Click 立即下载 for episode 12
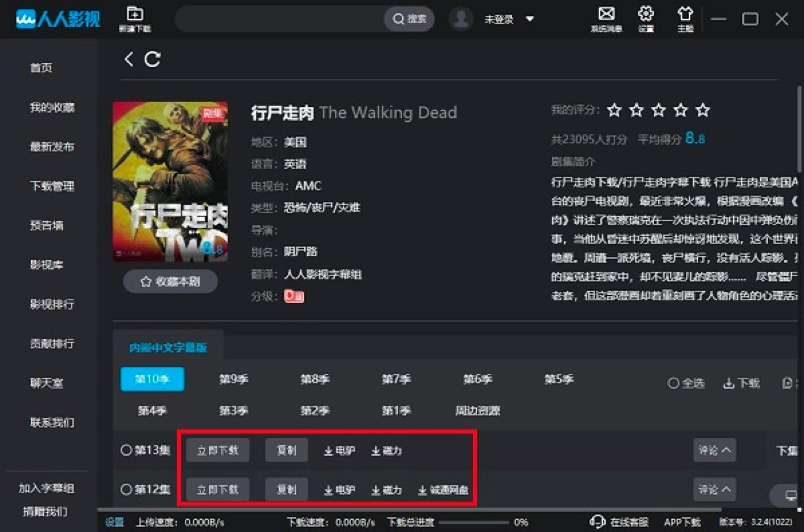Image resolution: width=804 pixels, height=532 pixels. [218, 489]
